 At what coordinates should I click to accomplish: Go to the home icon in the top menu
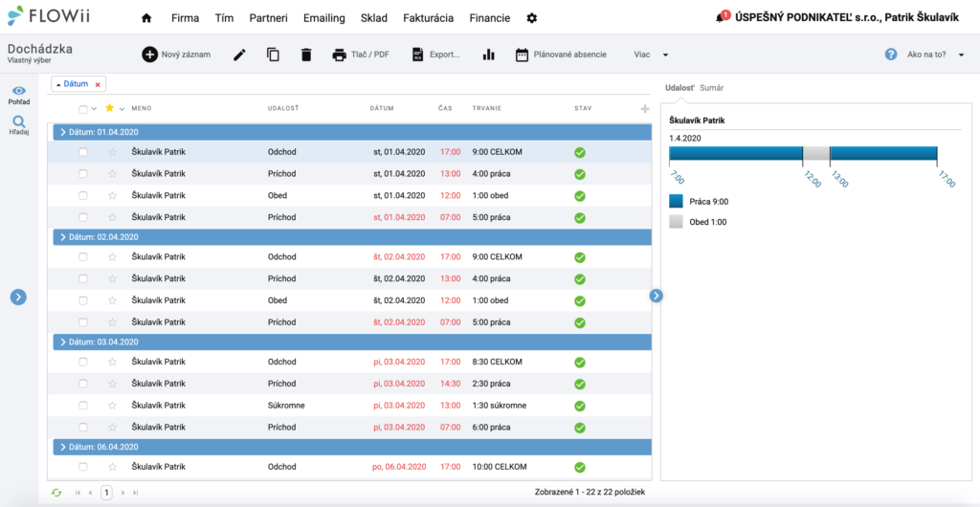pyautogui.click(x=146, y=18)
